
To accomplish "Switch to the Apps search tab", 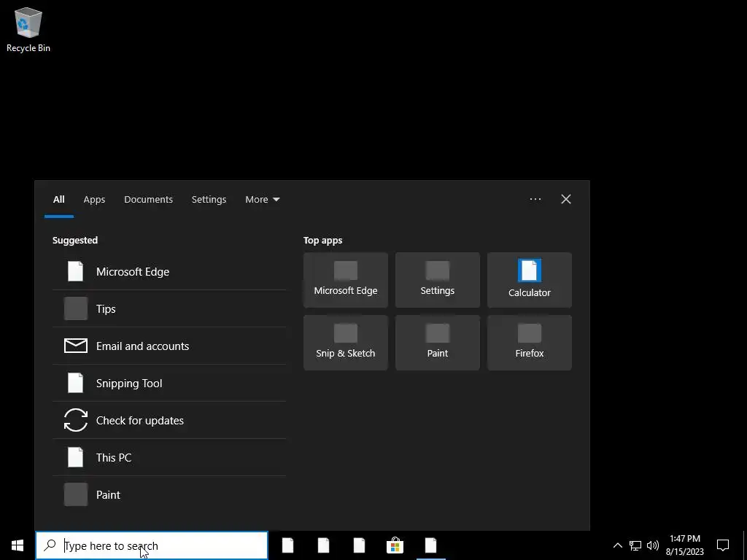I will (94, 200).
